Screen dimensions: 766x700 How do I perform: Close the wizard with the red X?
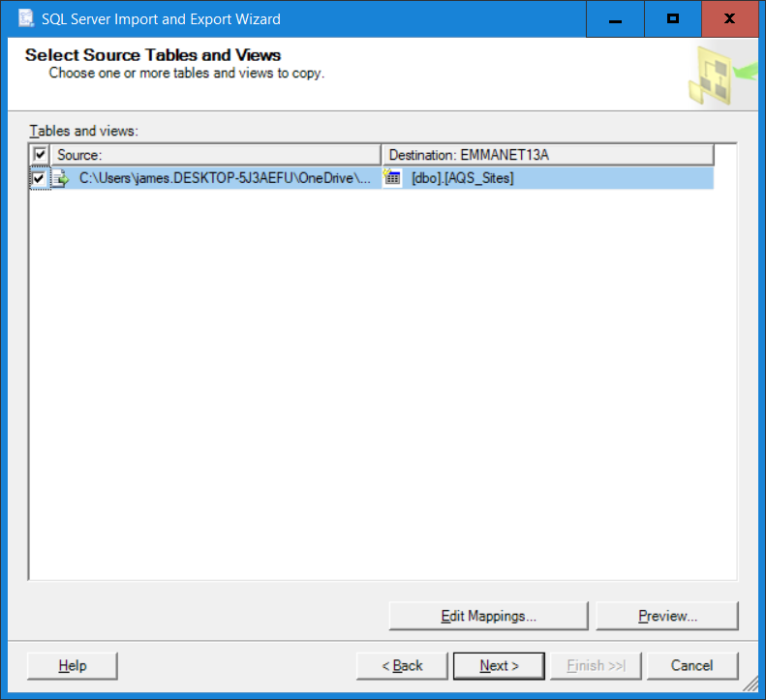coord(730,19)
